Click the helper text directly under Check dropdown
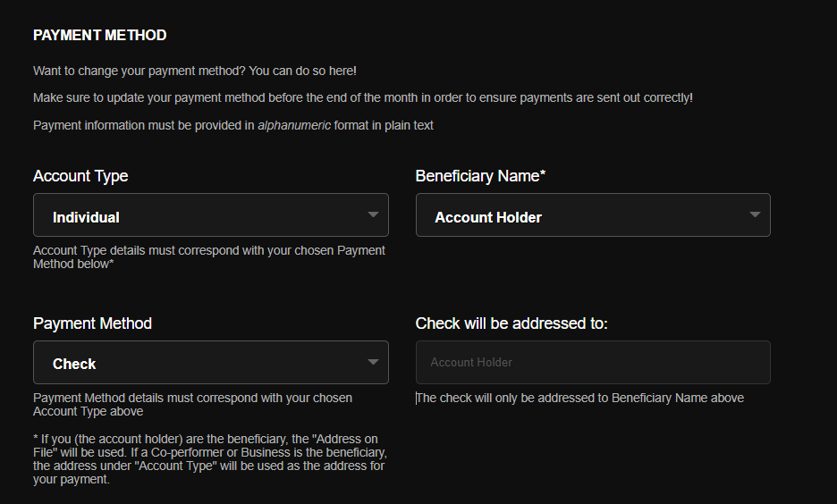Image resolution: width=837 pixels, height=504 pixels. [192, 405]
